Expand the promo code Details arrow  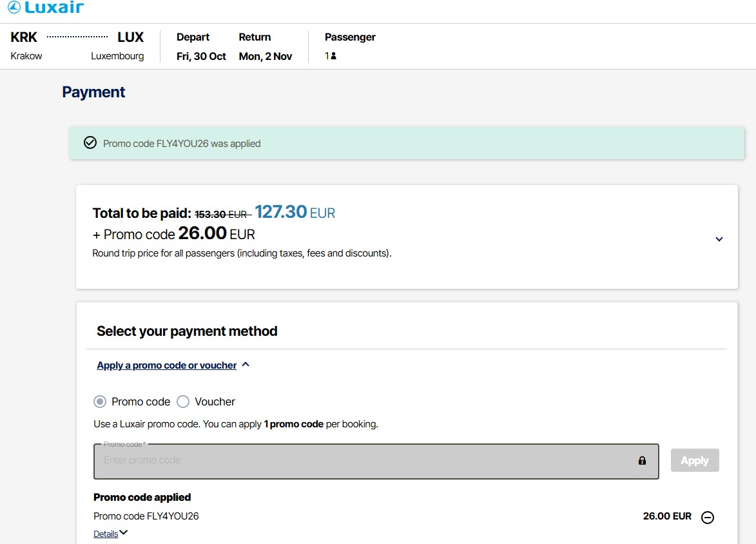[x=124, y=532]
